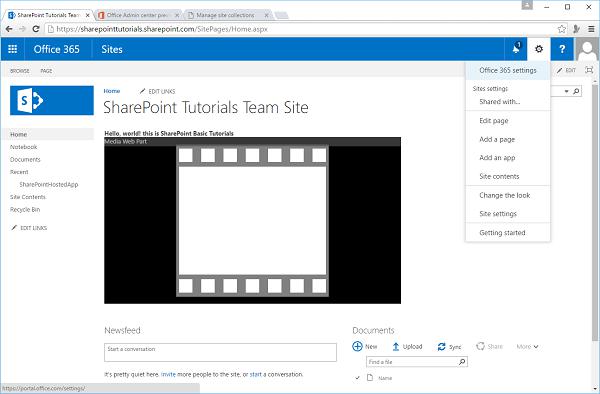This screenshot has width=600, height=394.
Task: Switch to Office Admin center browser tab
Action: (138, 15)
